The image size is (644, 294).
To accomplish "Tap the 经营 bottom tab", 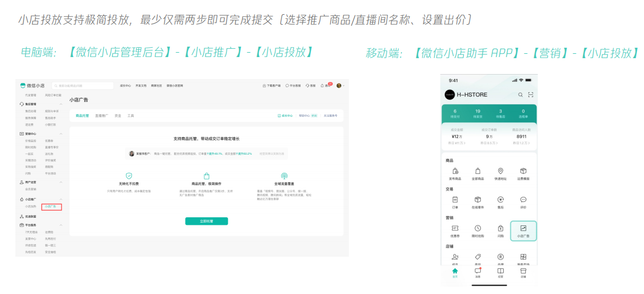I will (x=501, y=273).
